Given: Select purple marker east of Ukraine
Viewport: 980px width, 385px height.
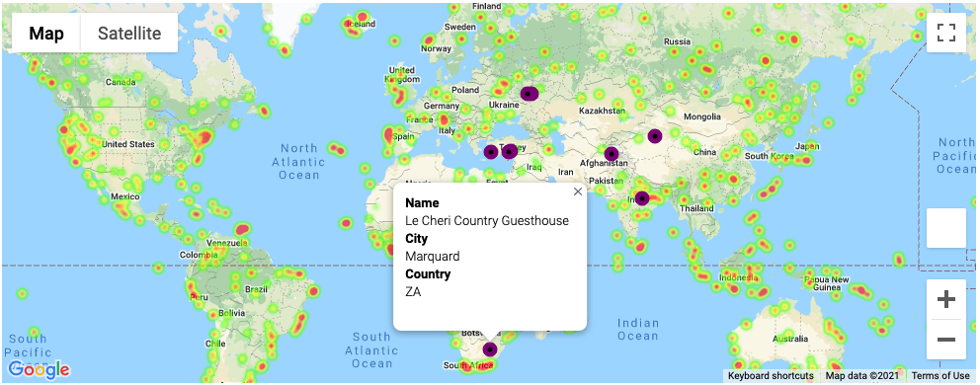Looking at the screenshot, I should coord(529,94).
